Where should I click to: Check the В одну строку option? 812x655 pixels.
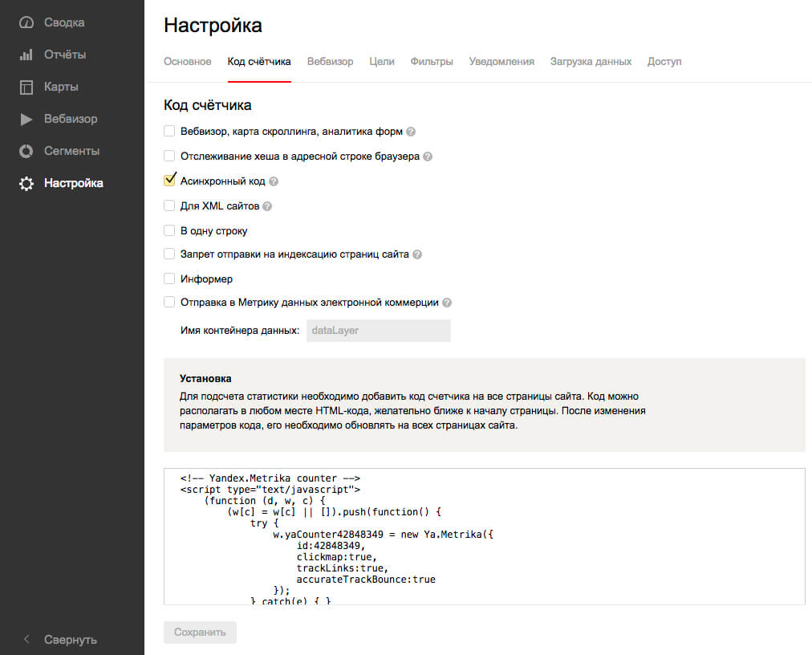click(x=169, y=230)
